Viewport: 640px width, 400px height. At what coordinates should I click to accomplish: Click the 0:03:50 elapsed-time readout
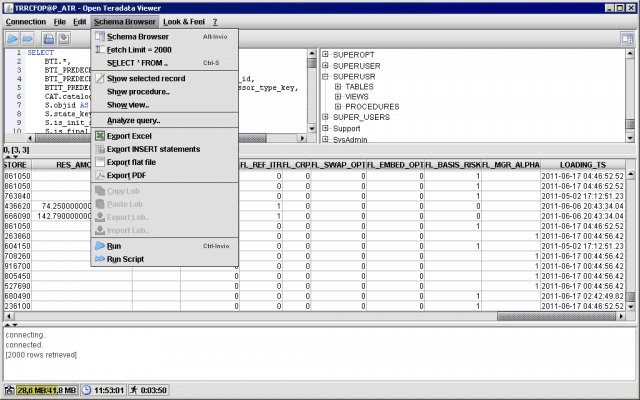[x=153, y=391]
